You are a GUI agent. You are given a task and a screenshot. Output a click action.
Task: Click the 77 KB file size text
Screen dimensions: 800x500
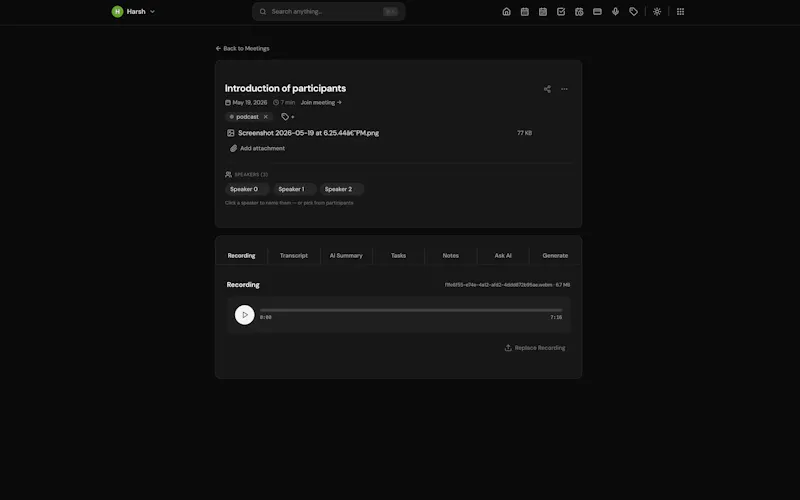pyautogui.click(x=524, y=133)
